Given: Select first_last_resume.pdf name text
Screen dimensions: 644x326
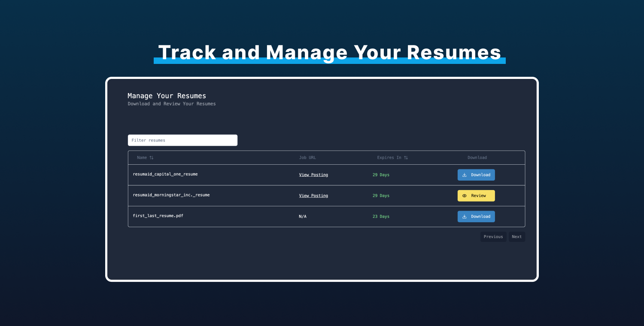Looking at the screenshot, I should click(x=158, y=216).
